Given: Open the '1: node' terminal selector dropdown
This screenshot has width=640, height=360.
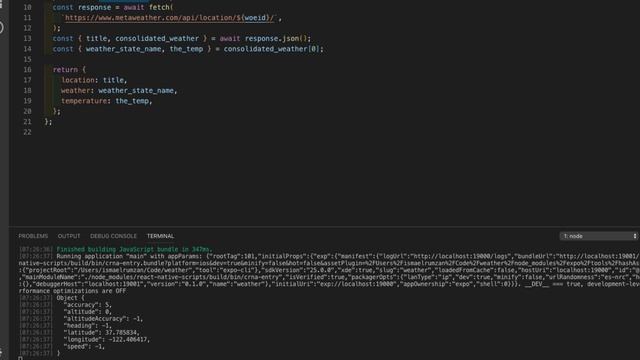Looking at the screenshot, I should [598, 236].
